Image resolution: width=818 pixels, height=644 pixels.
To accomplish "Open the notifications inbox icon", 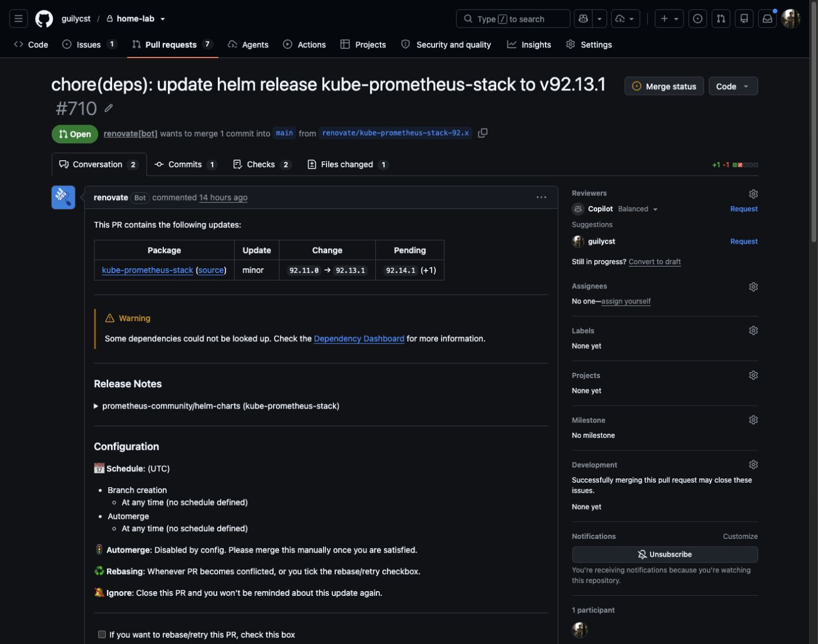I will tap(767, 19).
